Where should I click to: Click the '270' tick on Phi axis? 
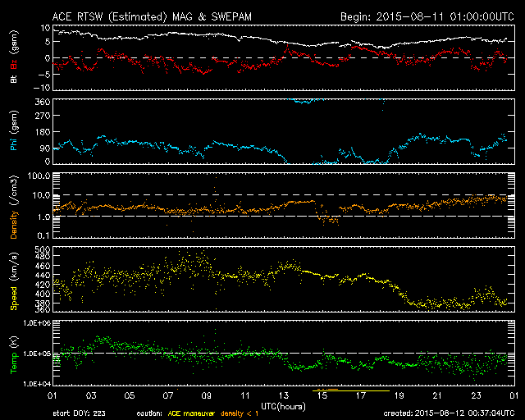click(43, 116)
